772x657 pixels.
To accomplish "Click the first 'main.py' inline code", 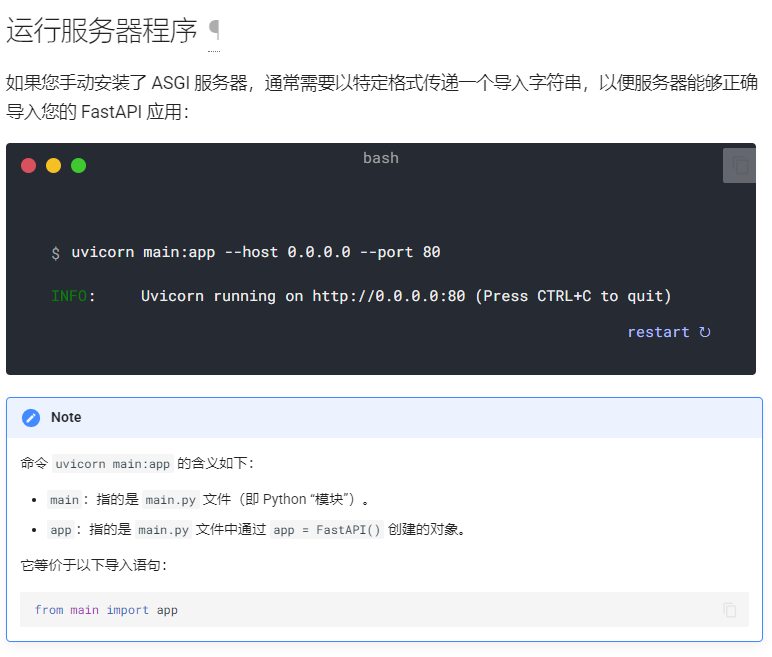I will tap(171, 499).
